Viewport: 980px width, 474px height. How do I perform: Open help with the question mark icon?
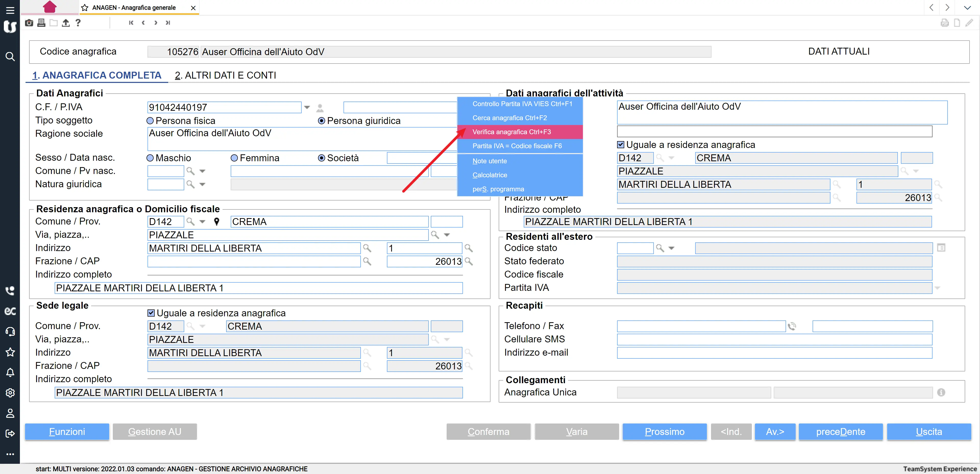pyautogui.click(x=78, y=23)
